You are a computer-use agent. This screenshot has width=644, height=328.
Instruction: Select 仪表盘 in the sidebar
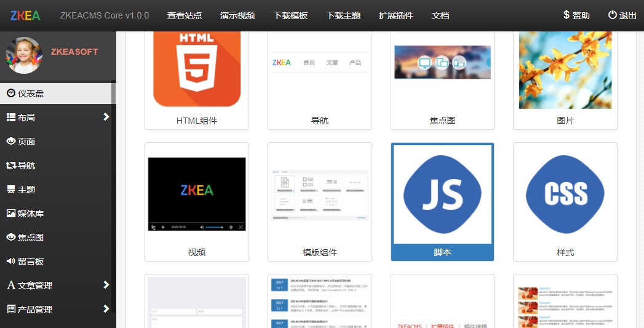[56, 94]
